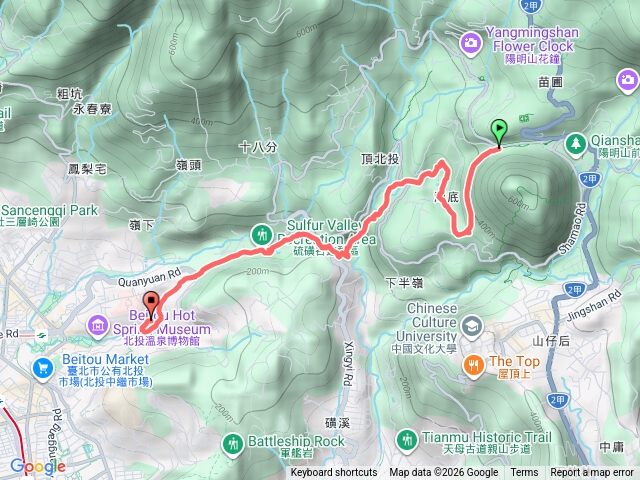640x480 pixels.
Task: Select The Top restaurant icon
Action: tap(474, 365)
